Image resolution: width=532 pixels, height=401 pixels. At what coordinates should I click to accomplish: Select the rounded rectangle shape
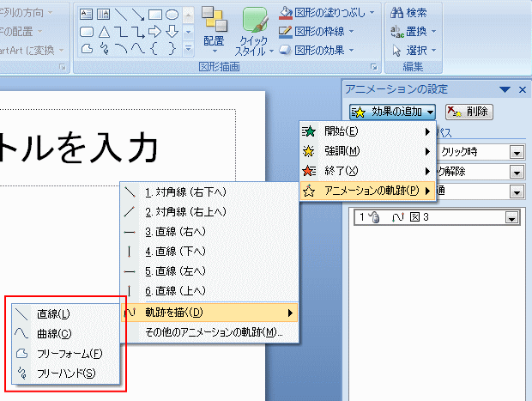[x=86, y=32]
